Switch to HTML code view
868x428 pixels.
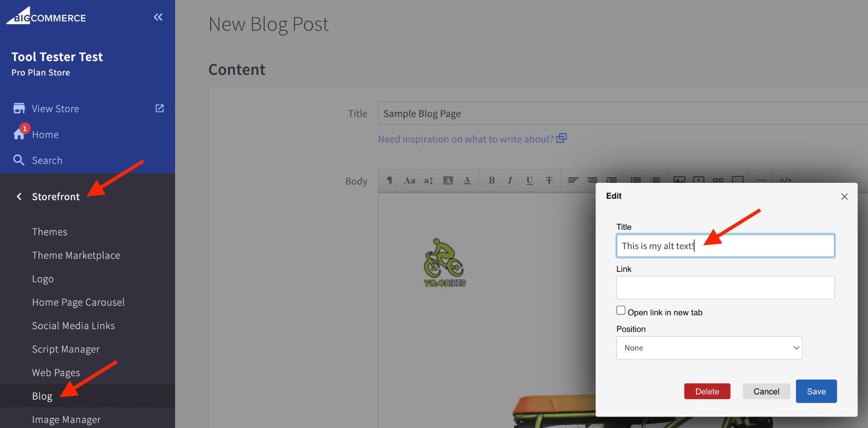(786, 180)
